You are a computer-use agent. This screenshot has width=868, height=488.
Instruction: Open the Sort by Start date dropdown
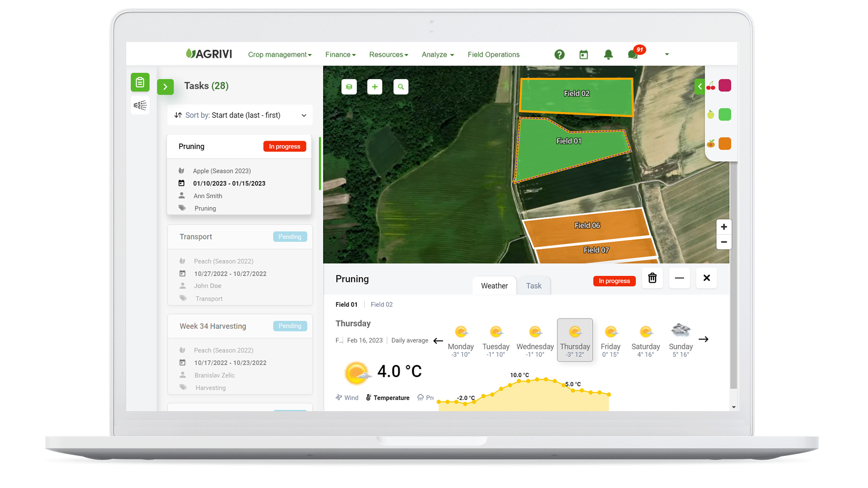coord(240,115)
